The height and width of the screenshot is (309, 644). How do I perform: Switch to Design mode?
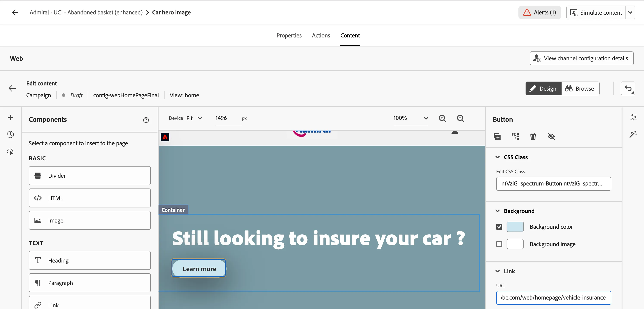(543, 88)
